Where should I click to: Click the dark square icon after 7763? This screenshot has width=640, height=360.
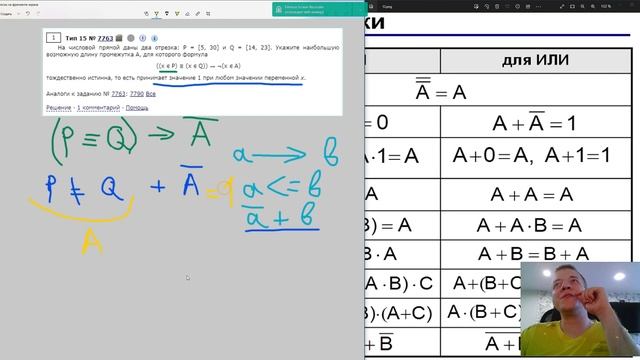[119, 38]
